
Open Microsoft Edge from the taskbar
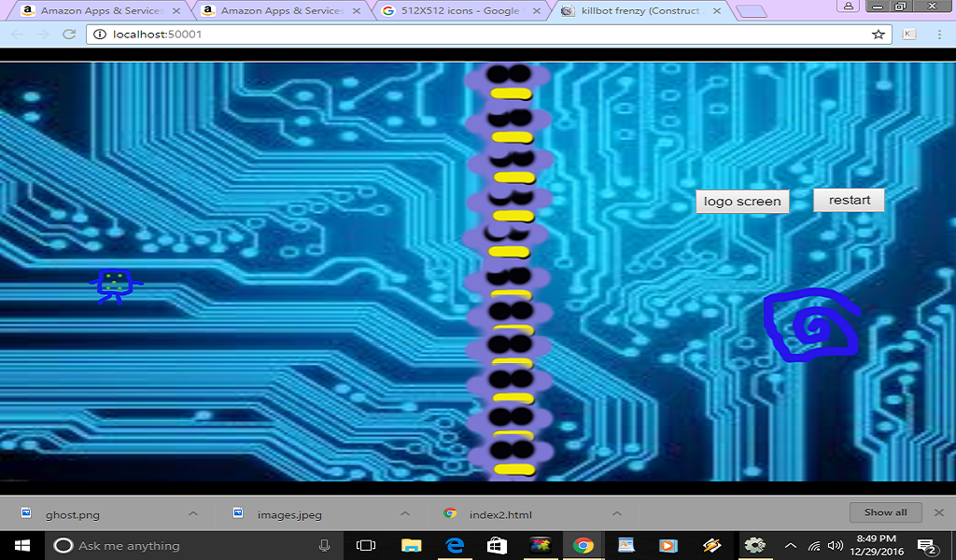(x=455, y=545)
